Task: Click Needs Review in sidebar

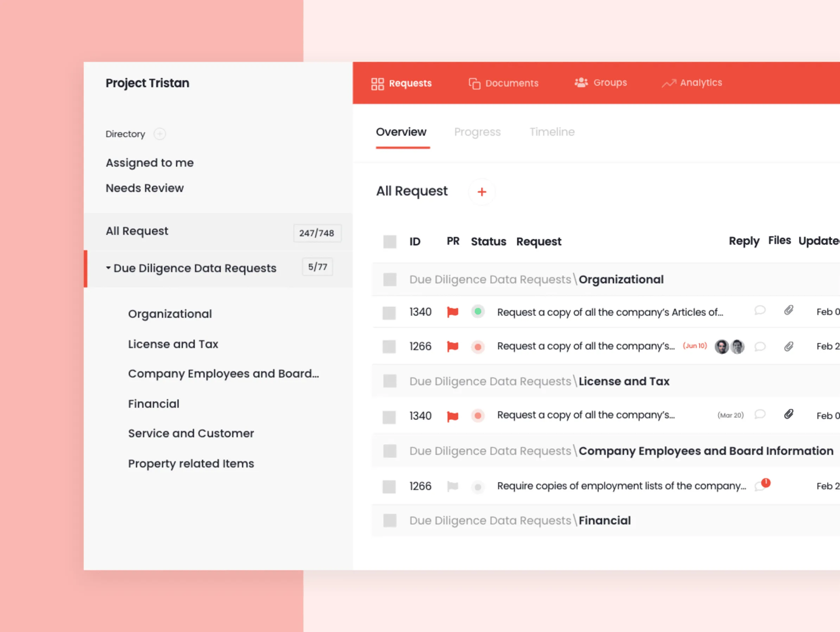Action: pyautogui.click(x=144, y=188)
